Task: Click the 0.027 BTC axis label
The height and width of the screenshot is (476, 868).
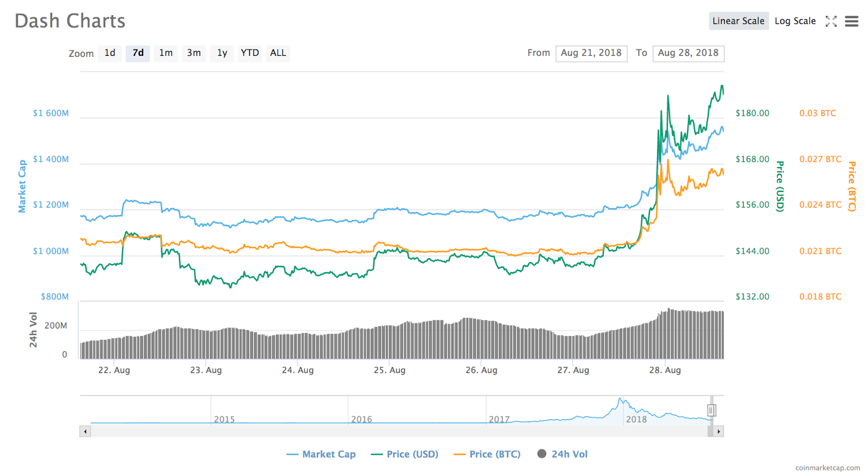Action: [820, 159]
